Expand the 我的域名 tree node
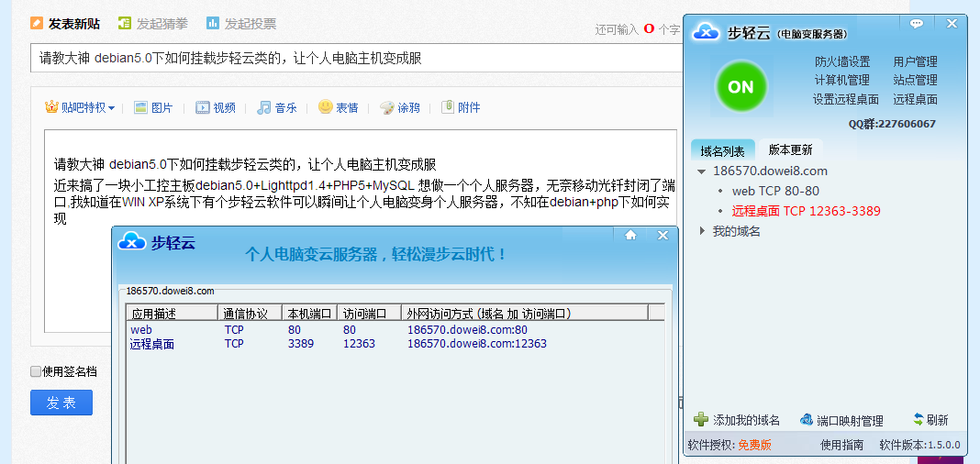Screen dimensions: 980x464 pos(702,232)
